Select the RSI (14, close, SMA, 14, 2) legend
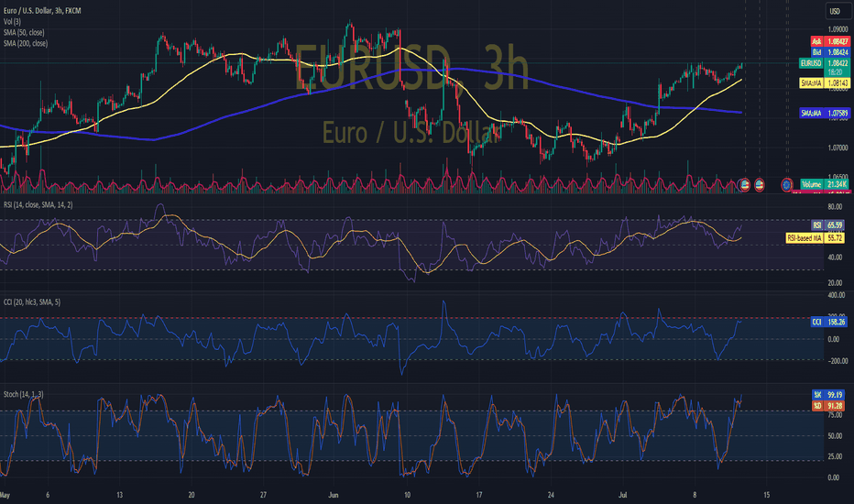Image resolution: width=854 pixels, height=504 pixels. tap(38, 205)
